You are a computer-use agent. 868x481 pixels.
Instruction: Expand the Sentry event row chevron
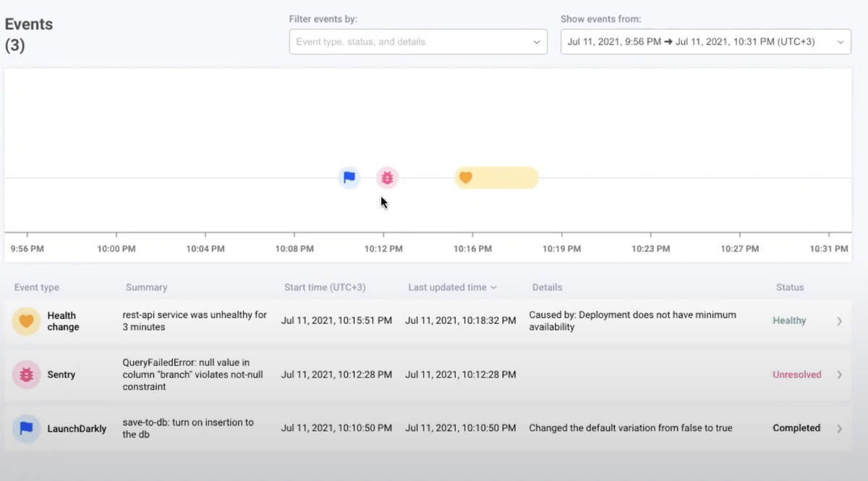[x=839, y=375]
